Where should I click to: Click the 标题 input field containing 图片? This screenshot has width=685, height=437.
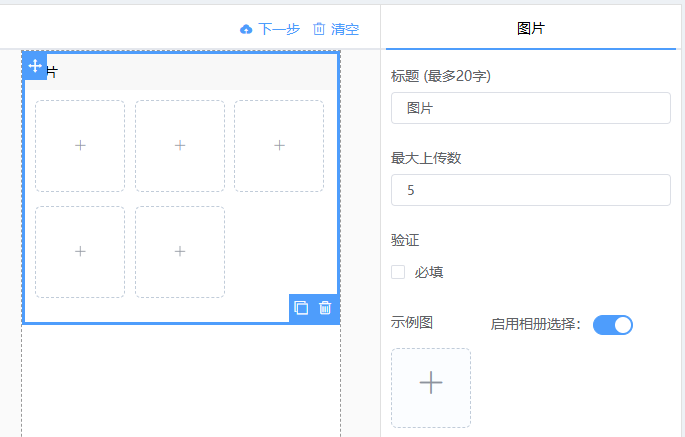point(531,108)
